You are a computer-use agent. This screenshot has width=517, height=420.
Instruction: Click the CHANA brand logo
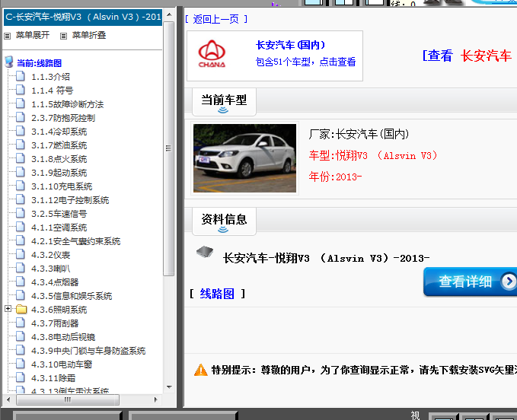pyautogui.click(x=212, y=54)
